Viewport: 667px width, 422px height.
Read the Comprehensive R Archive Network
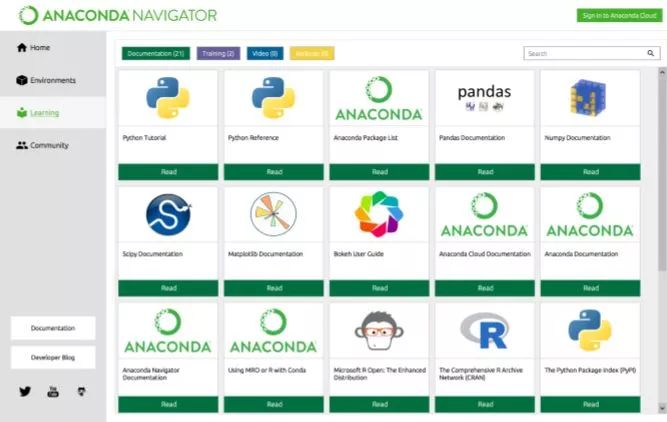[485, 404]
